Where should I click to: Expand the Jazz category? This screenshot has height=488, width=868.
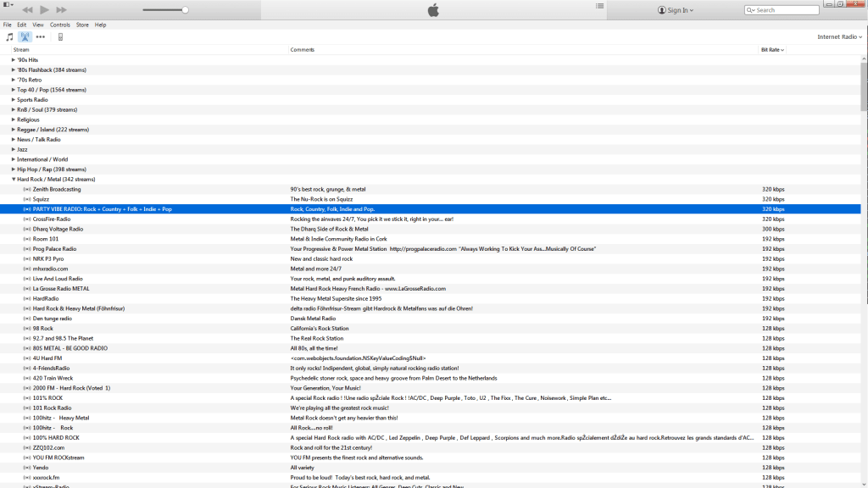click(14, 149)
